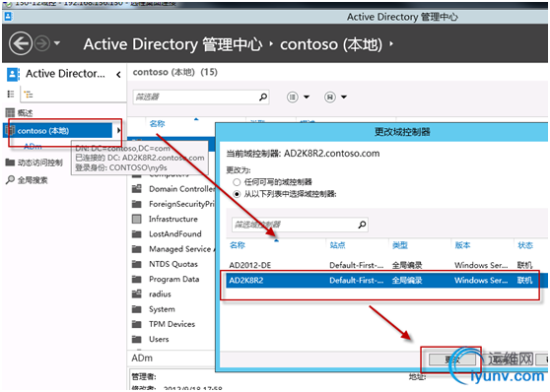The image size is (550, 392).
Task: Expand the breadcrumb arrow after Active Directory 管理中心
Action: [271, 43]
